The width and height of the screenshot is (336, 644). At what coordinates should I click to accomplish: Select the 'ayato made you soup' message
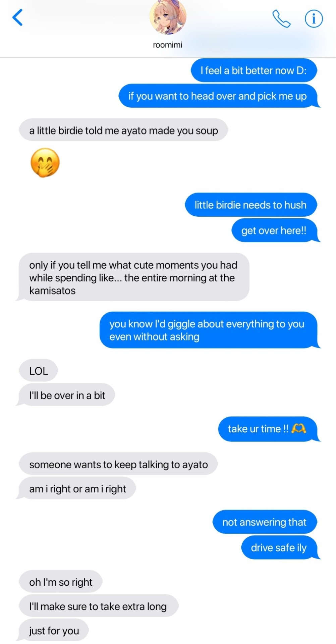click(x=123, y=130)
